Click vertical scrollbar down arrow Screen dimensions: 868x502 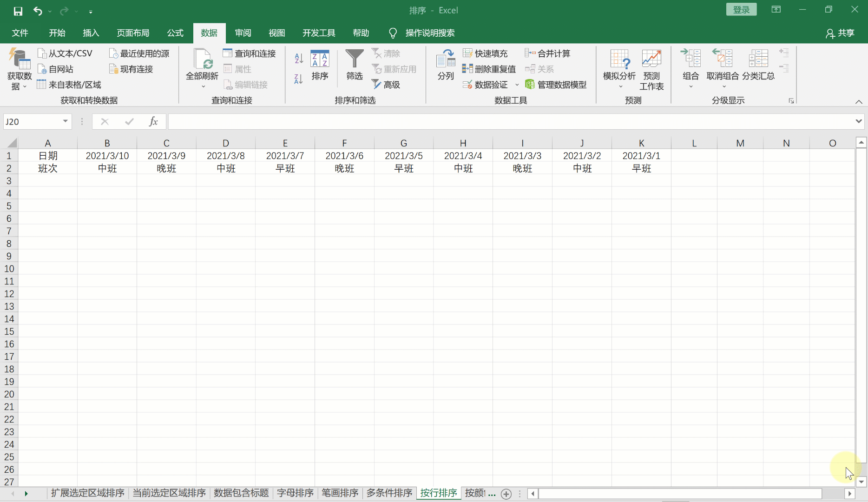pyautogui.click(x=861, y=482)
